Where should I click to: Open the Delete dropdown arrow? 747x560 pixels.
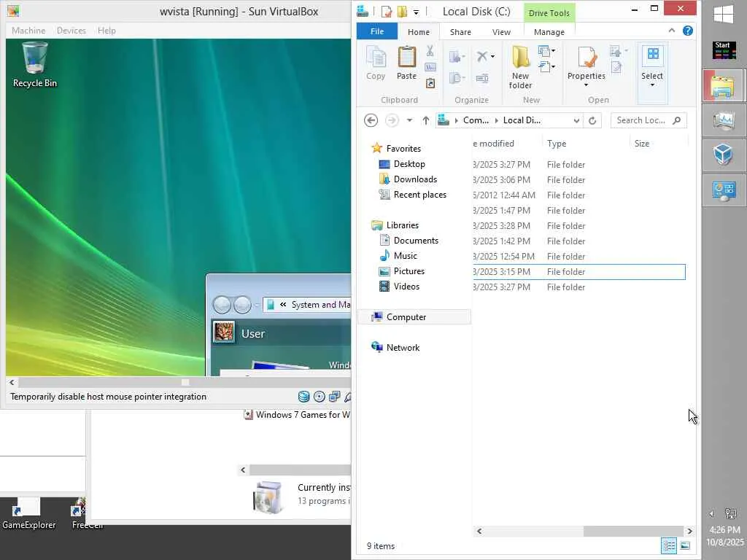point(492,57)
